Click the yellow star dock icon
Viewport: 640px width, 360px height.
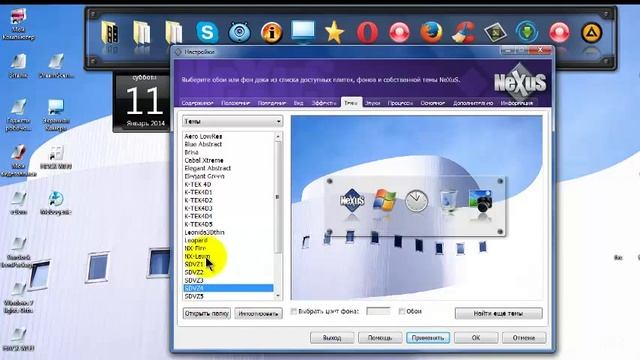coord(334,33)
